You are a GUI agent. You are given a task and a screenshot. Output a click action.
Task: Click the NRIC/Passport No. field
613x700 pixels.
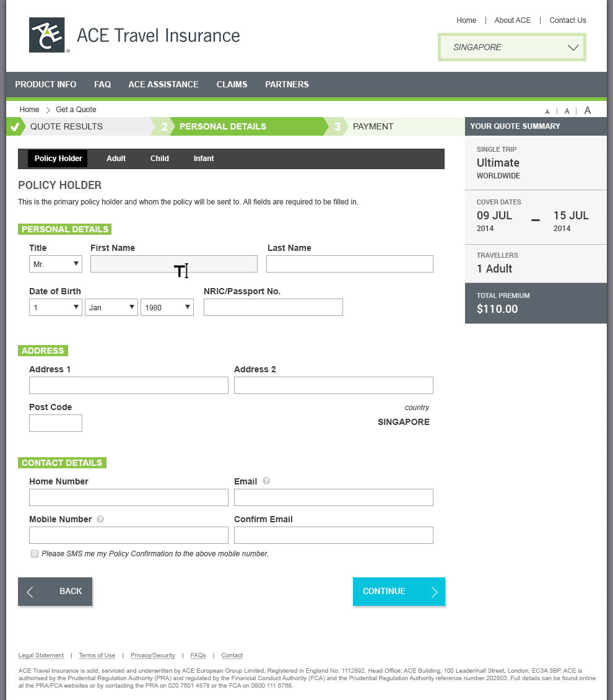point(273,307)
